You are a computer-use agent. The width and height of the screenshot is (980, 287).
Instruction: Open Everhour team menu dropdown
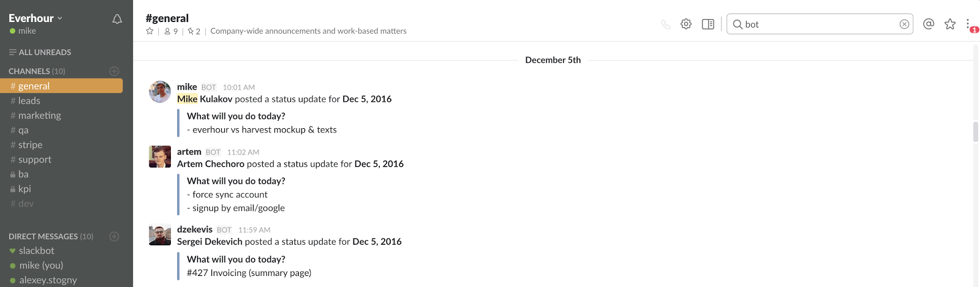36,18
